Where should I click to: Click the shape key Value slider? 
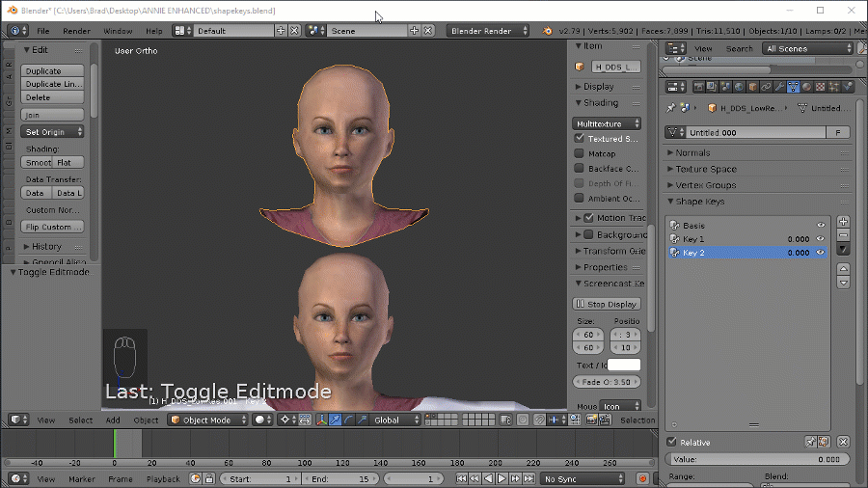tap(758, 460)
